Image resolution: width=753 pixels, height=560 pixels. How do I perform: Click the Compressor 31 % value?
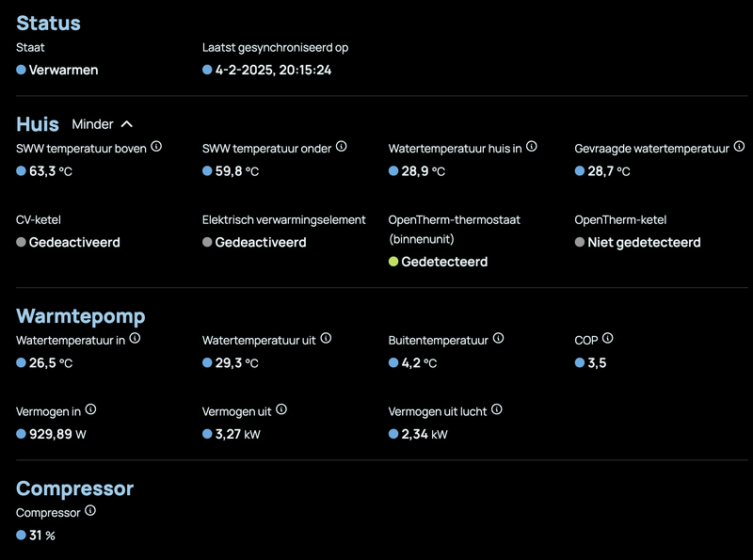[x=42, y=536]
